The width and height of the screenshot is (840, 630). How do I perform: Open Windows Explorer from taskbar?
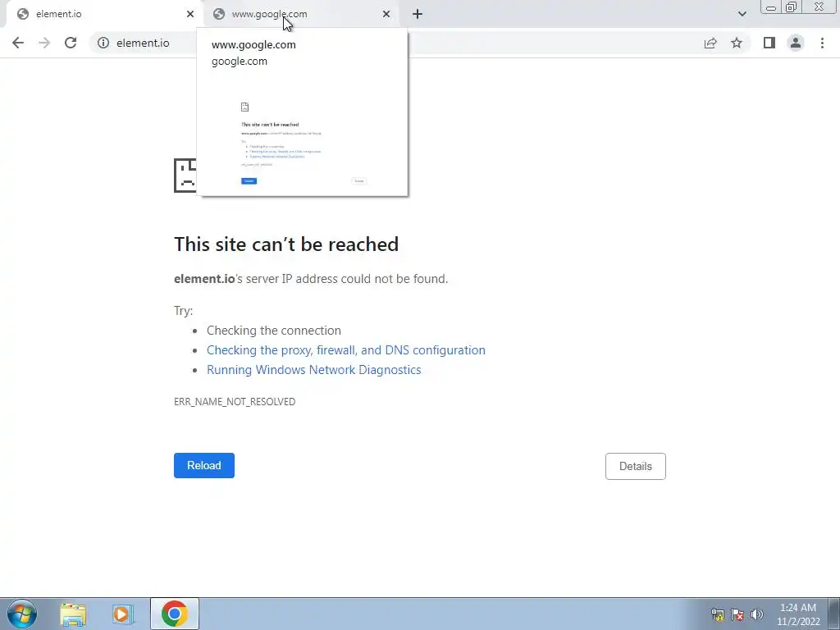(x=73, y=614)
